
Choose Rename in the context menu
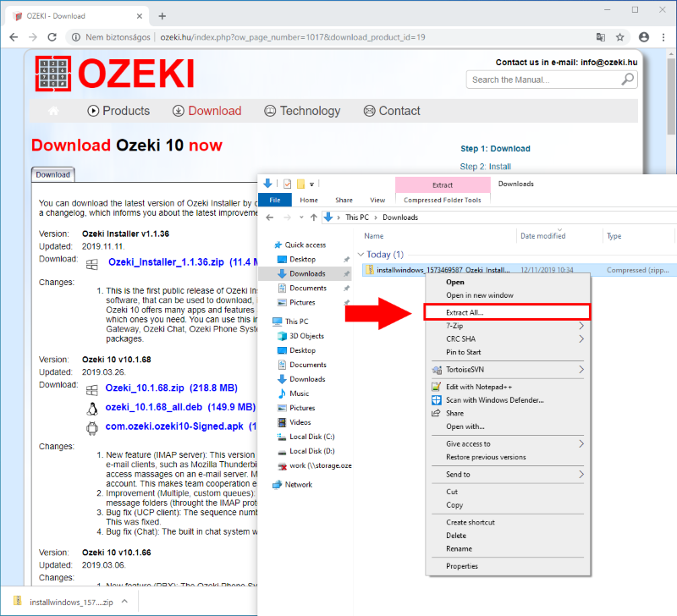pyautogui.click(x=508, y=548)
